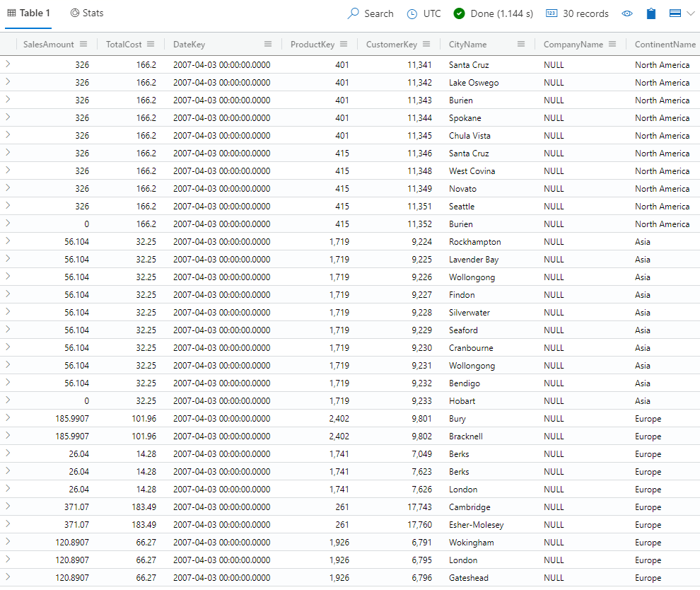Sort by the SalesAmount column header
Screen dimensions: 700x590
click(49, 45)
